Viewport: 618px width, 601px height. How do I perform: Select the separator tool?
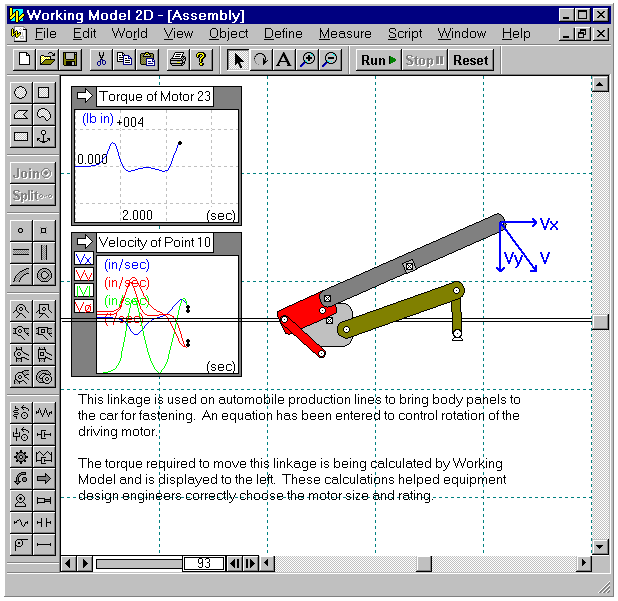coord(44,523)
